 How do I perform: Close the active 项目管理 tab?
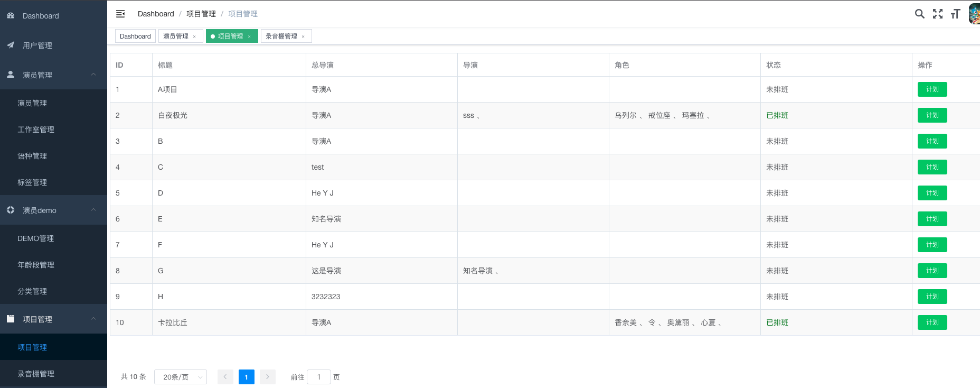point(249,36)
